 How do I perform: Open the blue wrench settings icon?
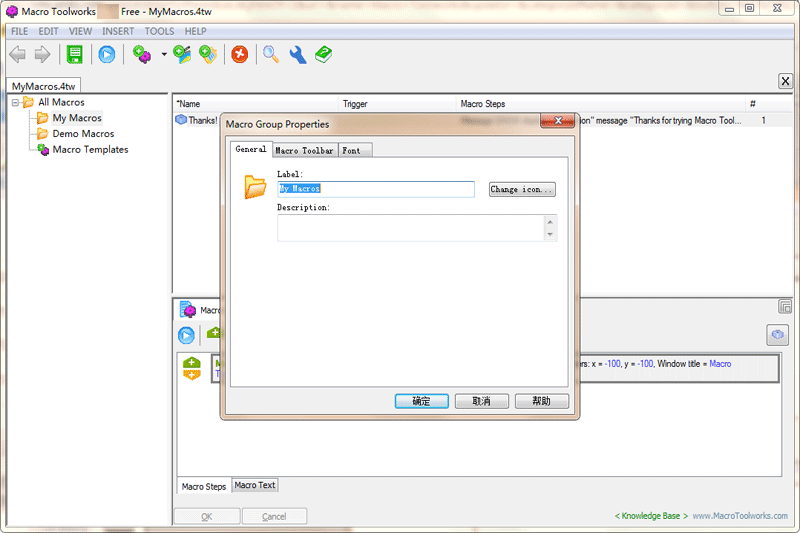pyautogui.click(x=298, y=54)
